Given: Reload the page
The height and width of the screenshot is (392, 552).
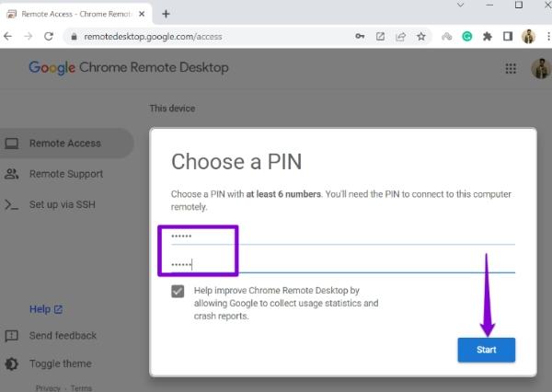Looking at the screenshot, I should [49, 36].
